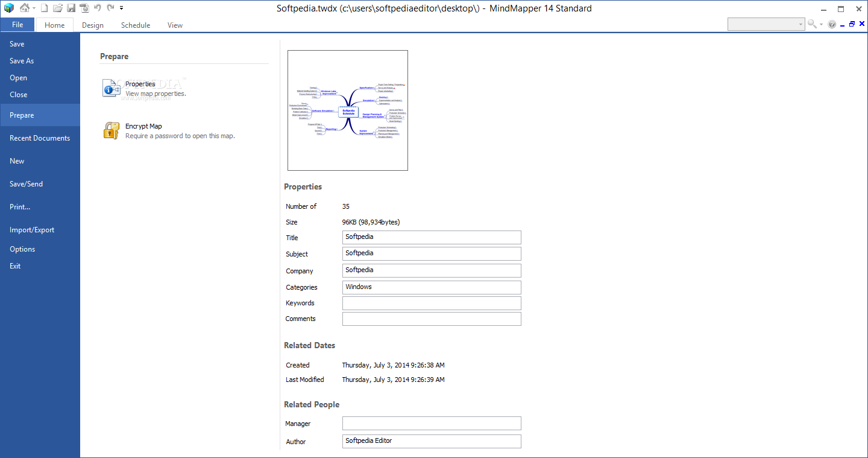Viewport: 868px width, 458px height.
Task: Open the search combo box at top right
Action: 766,24
